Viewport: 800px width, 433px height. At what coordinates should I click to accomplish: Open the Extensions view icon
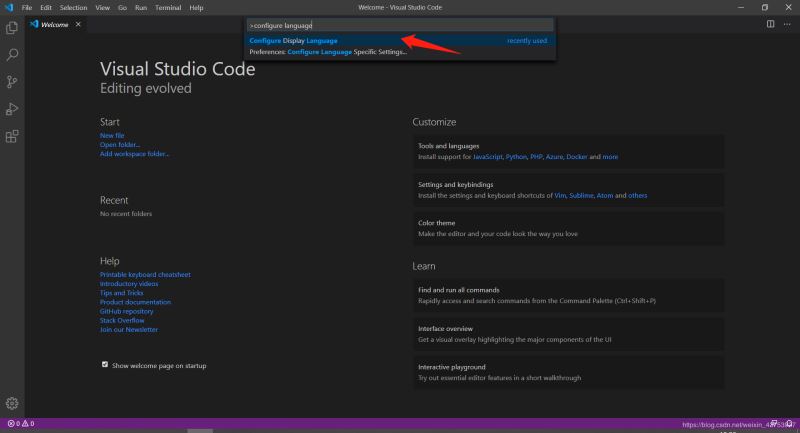click(x=12, y=136)
